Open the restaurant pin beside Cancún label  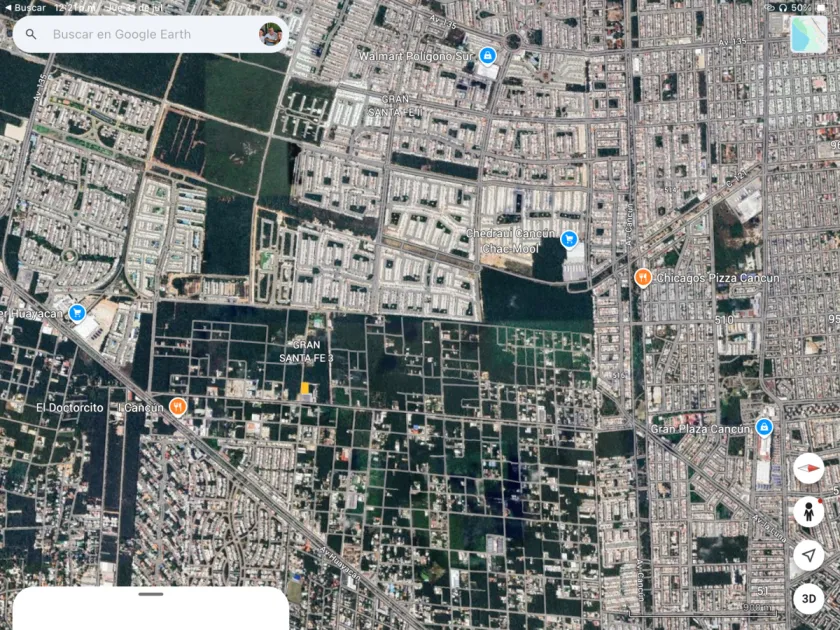178,407
